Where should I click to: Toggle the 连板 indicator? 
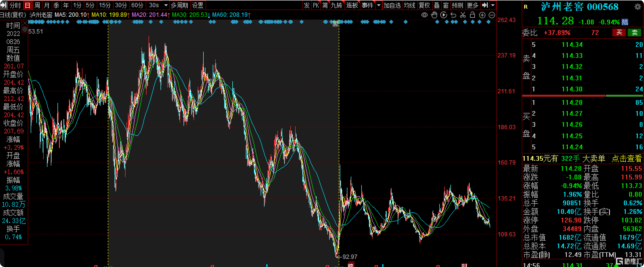tap(352, 5)
